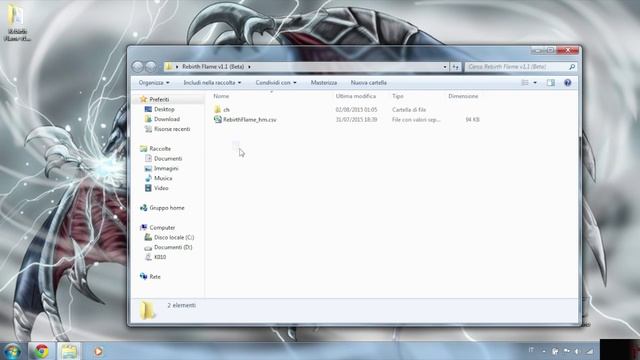Image resolution: width=640 pixels, height=360 pixels.
Task: Click the Rebirth Flame v1.1 (Beta) breadcrumb
Action: click(213, 67)
